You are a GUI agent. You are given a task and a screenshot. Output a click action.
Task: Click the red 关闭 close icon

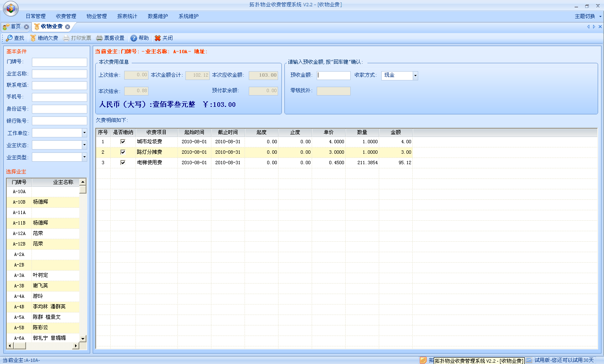[x=158, y=38]
